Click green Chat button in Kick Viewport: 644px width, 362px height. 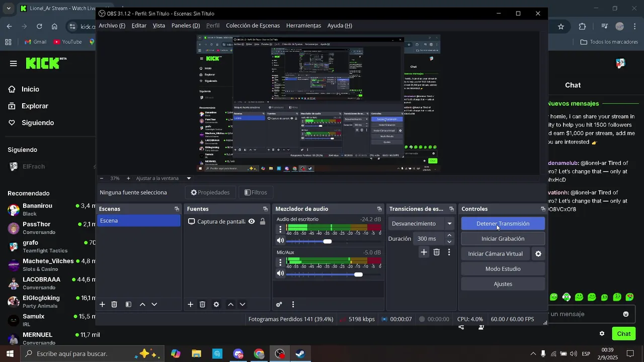pos(624,333)
